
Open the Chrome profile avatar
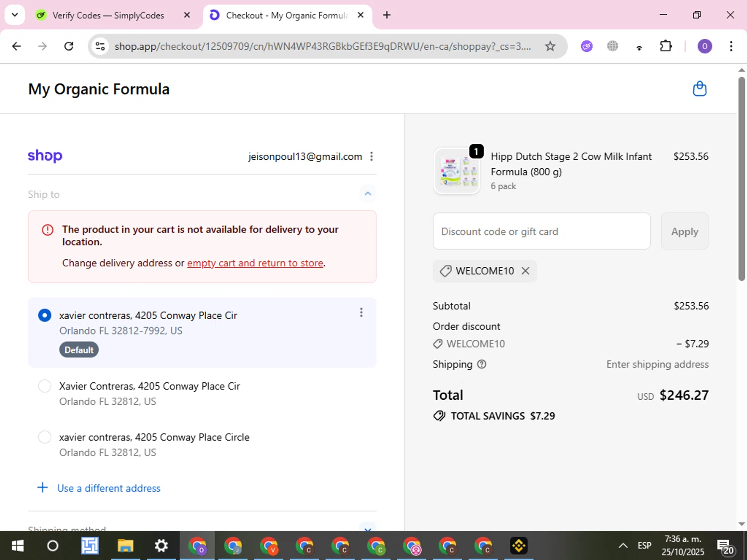pos(704,46)
